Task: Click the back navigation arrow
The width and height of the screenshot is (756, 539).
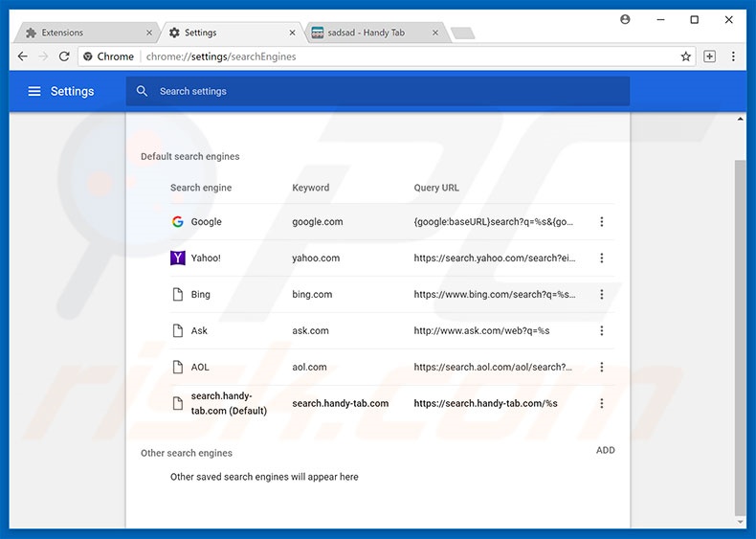Action: click(x=23, y=56)
